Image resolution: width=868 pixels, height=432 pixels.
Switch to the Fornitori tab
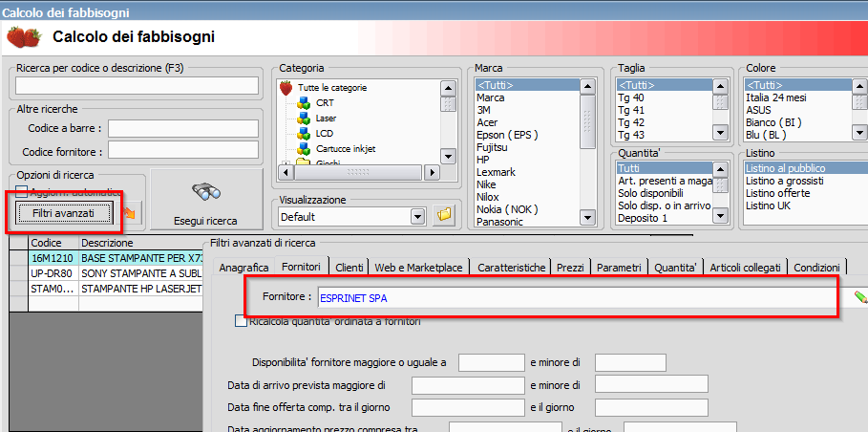pos(301,267)
